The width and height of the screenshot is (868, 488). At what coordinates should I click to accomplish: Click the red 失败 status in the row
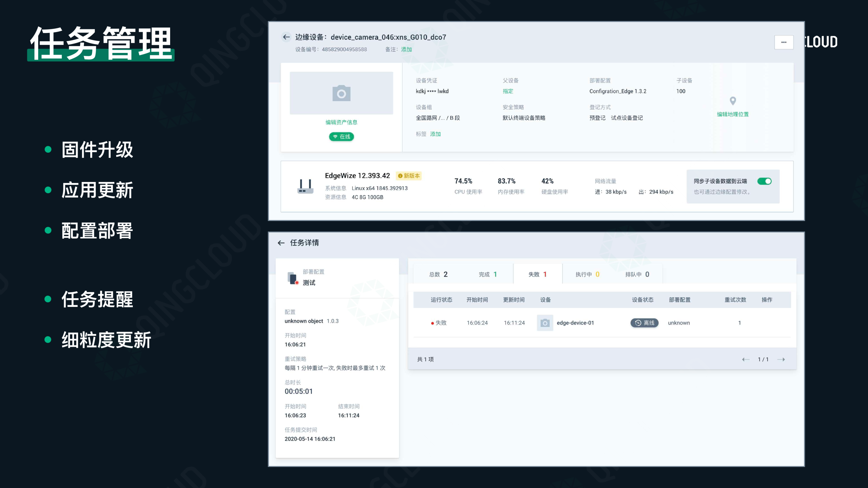[x=439, y=323]
